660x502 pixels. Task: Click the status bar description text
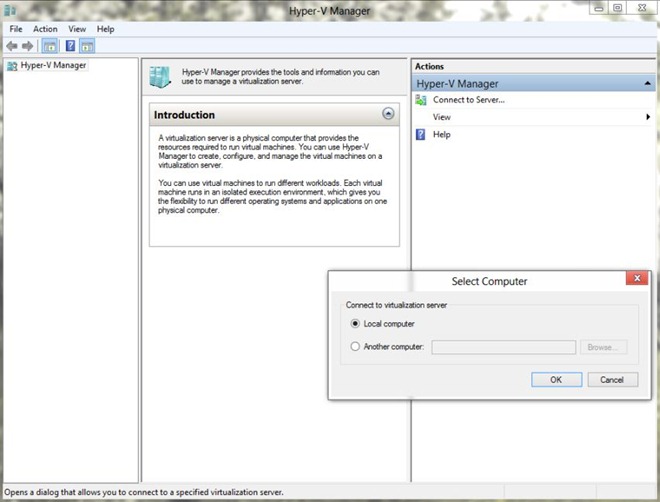pos(144,492)
